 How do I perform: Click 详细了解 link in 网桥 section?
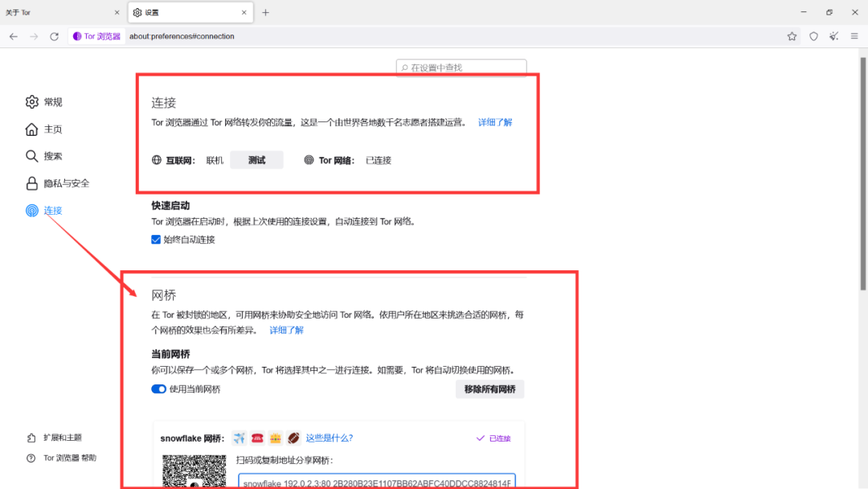click(286, 330)
